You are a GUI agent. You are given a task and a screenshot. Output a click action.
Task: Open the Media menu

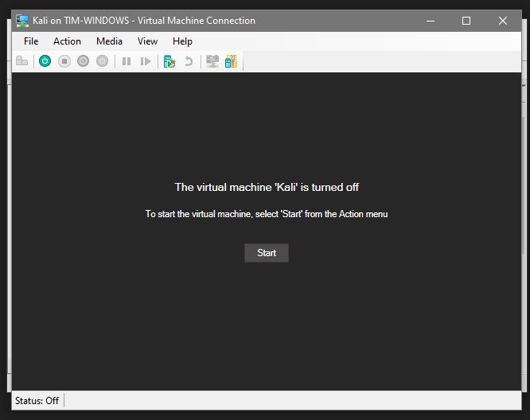(109, 41)
